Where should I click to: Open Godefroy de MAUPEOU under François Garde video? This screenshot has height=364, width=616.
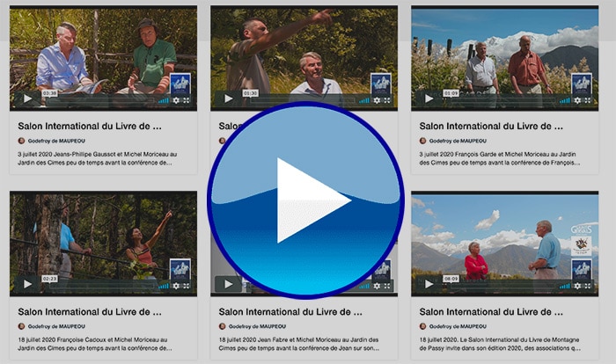[x=458, y=141]
